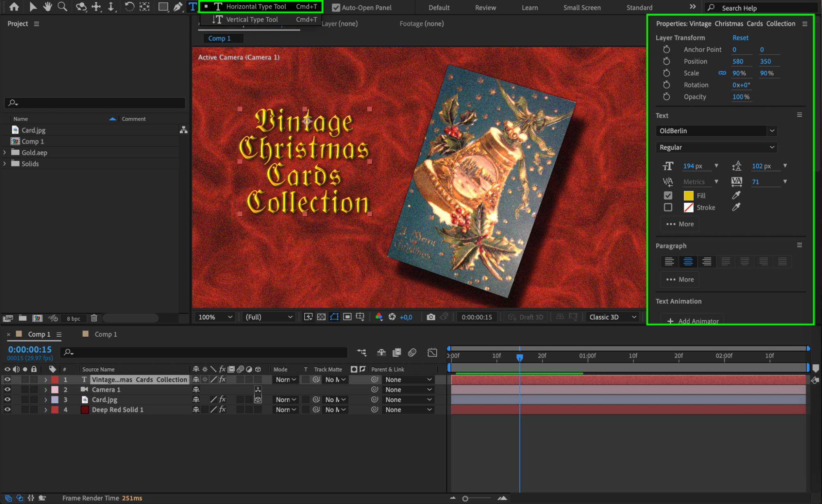Choose Vertical Type Tool from menu

tap(252, 19)
